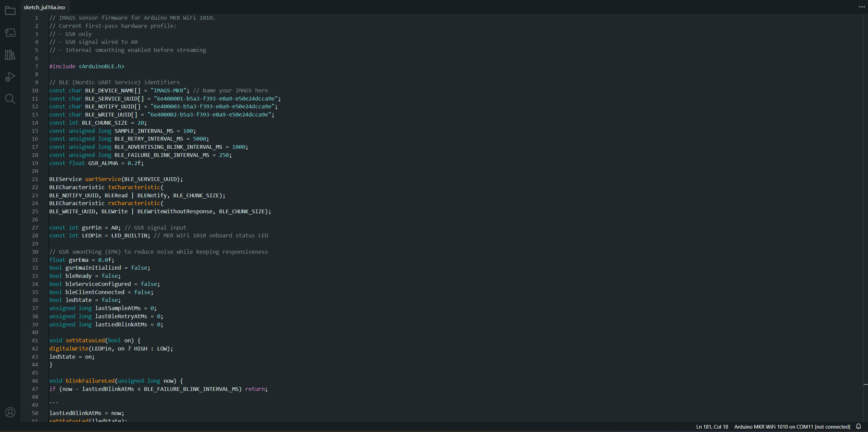Click the 'lastLedBlinkAtMs = now;' line

(87, 413)
